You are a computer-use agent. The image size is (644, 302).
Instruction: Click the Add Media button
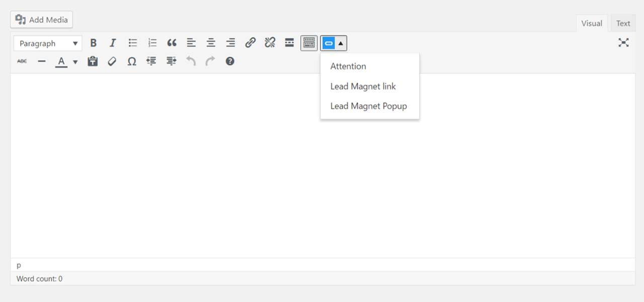[42, 20]
